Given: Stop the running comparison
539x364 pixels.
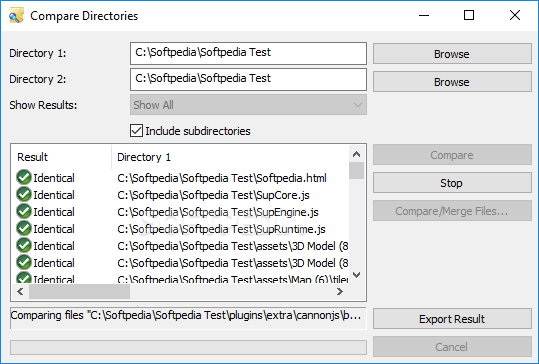Looking at the screenshot, I should point(452,183).
